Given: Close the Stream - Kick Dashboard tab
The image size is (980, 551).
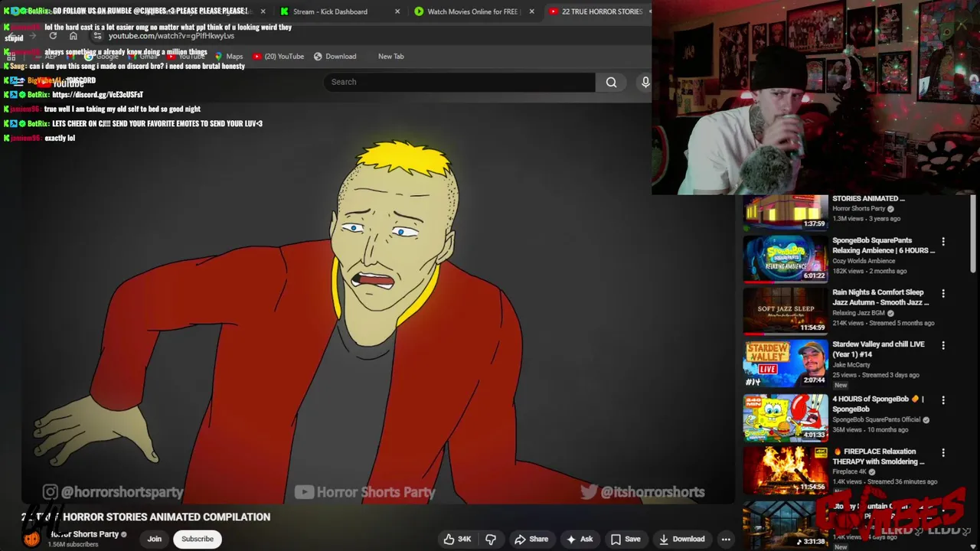Looking at the screenshot, I should (x=397, y=11).
